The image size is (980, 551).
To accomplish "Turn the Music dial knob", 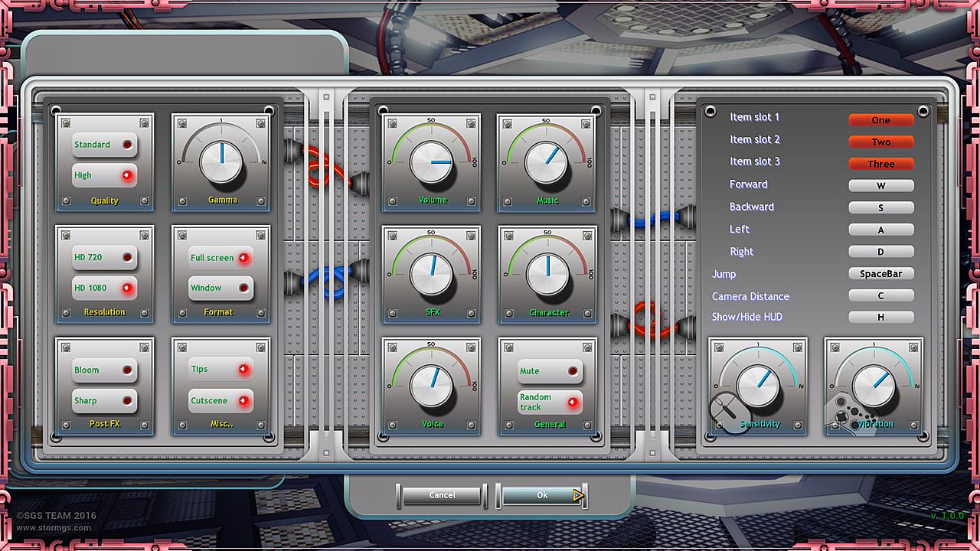I will [547, 161].
